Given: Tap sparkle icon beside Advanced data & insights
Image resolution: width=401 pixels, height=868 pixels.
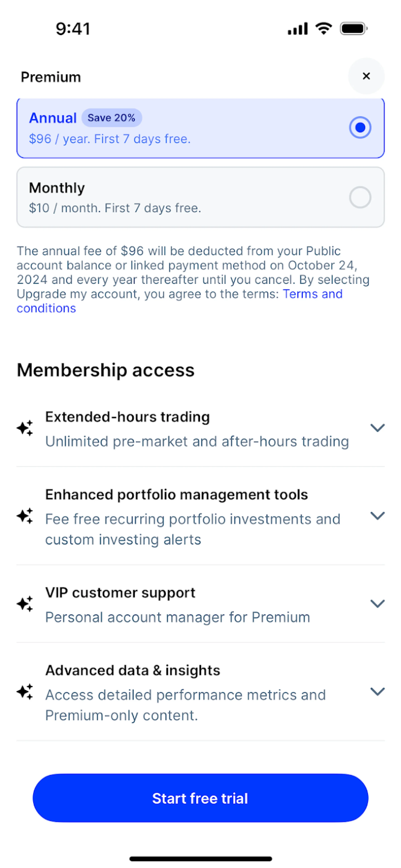Looking at the screenshot, I should click(25, 692).
